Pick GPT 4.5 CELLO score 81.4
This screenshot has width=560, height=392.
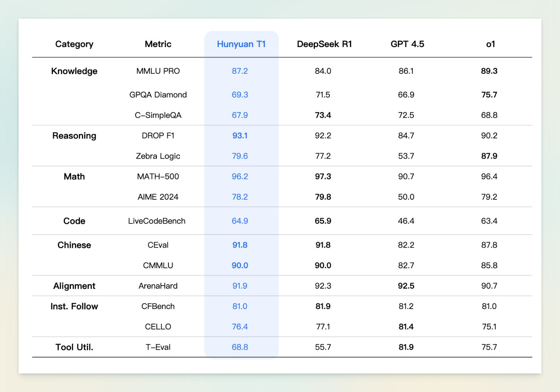(406, 326)
